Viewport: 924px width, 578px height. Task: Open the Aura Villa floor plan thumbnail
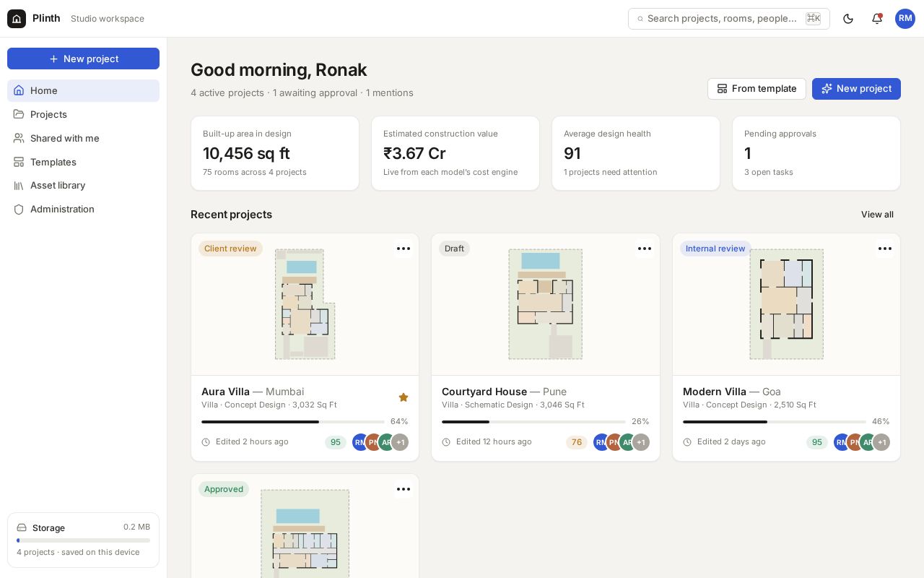coord(305,304)
